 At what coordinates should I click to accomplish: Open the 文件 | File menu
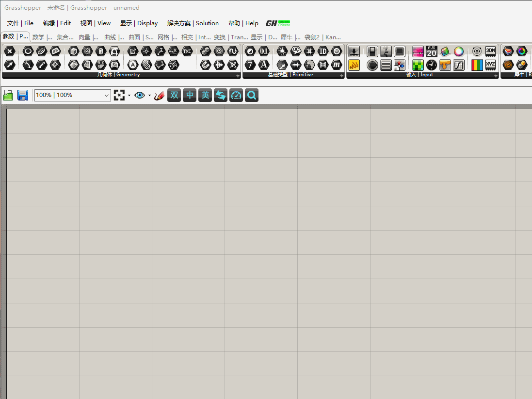tap(20, 23)
